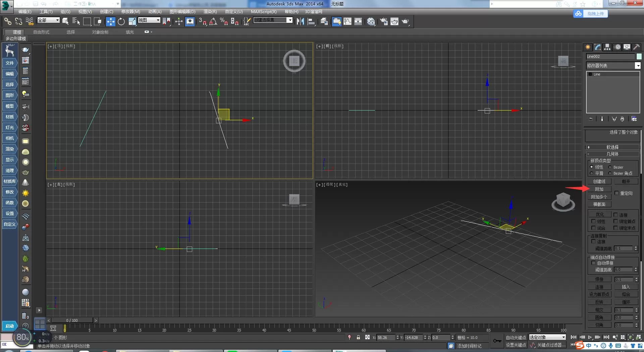Click the teapot icon in the left sidebar

pos(25,50)
